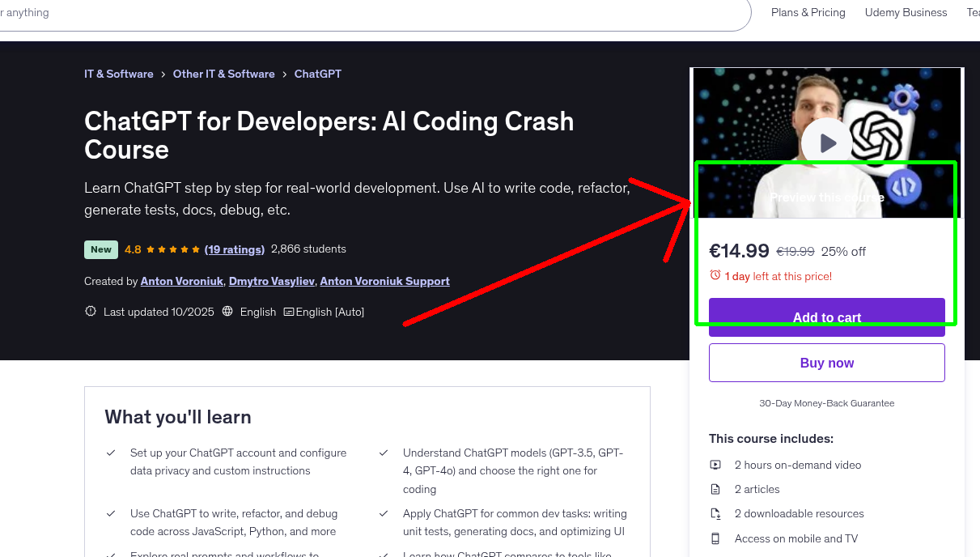Click the red alarm icon beside the discount countdown
980x557 pixels.
coord(715,275)
